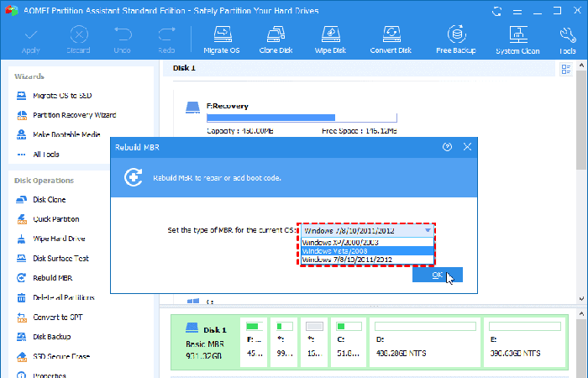Start the Free Backup tool
Image resolution: width=588 pixels, height=378 pixels.
point(456,39)
